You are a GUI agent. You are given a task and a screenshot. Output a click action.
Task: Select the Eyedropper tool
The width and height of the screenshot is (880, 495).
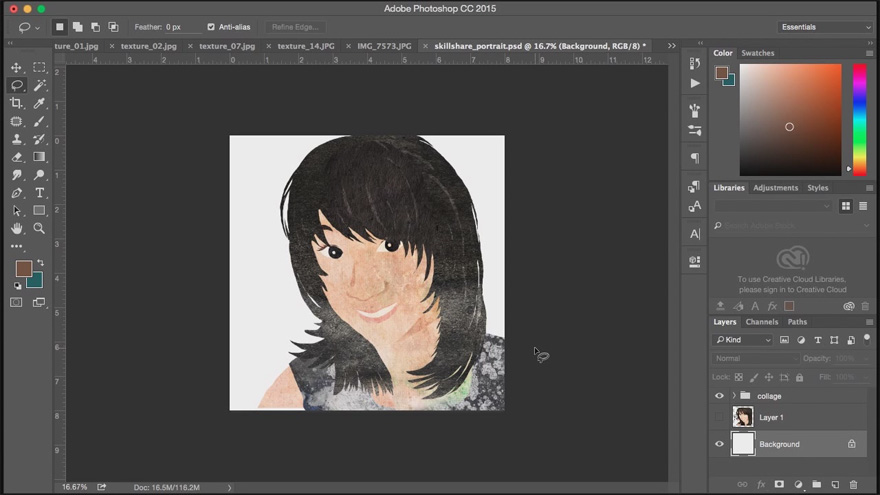(39, 103)
